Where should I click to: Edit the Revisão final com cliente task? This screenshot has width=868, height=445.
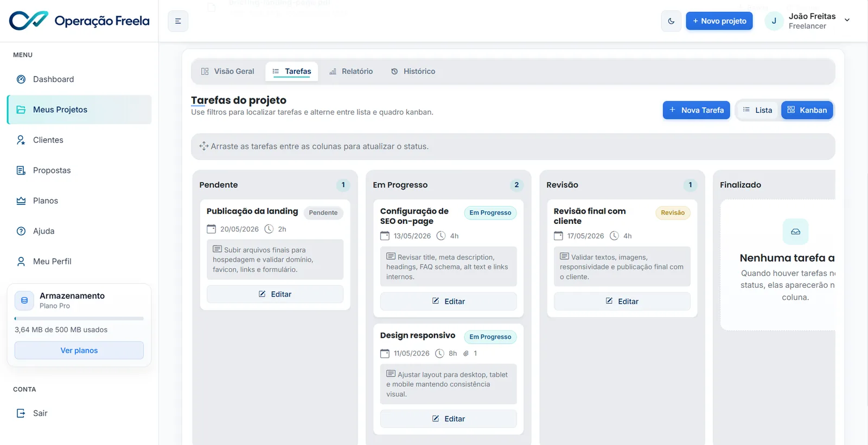click(x=622, y=301)
